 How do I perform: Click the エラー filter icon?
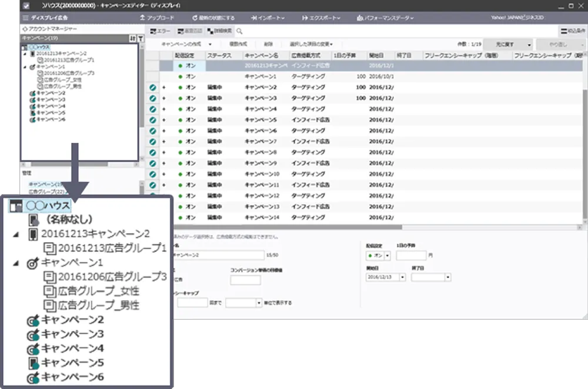[153, 31]
